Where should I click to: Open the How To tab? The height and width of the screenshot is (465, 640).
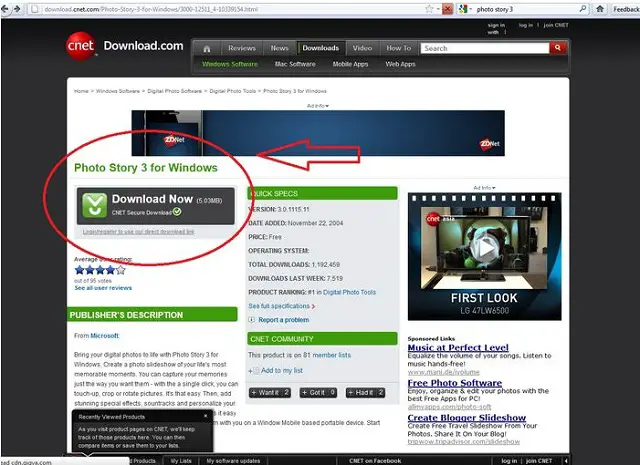tap(399, 48)
